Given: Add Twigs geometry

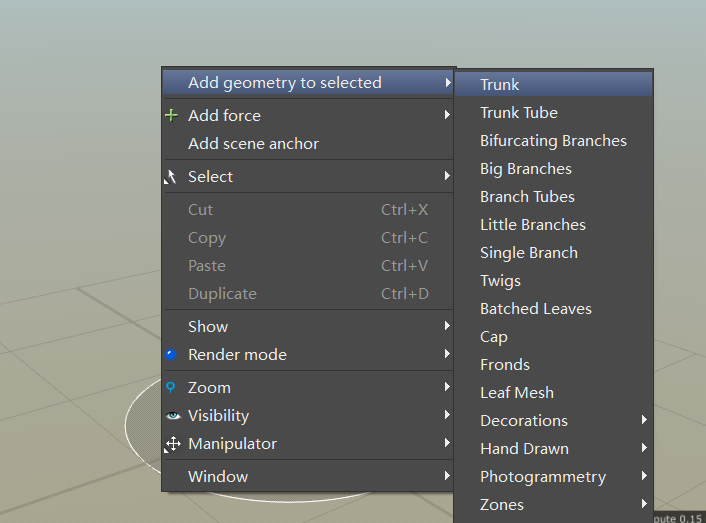Looking at the screenshot, I should (553, 280).
